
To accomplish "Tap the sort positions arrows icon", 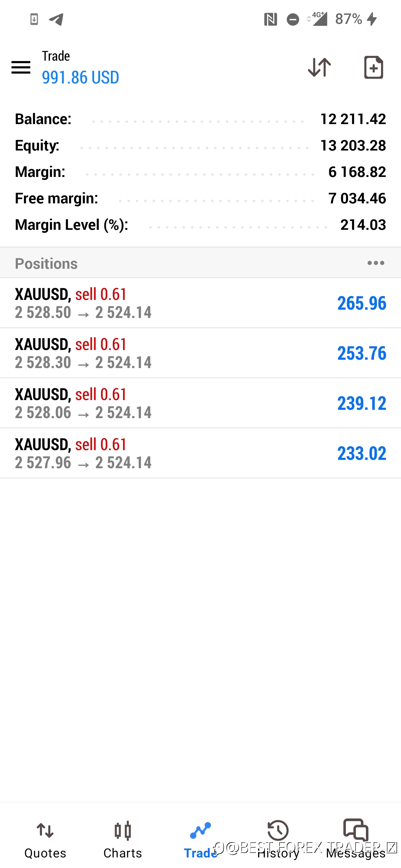I will pos(319,67).
